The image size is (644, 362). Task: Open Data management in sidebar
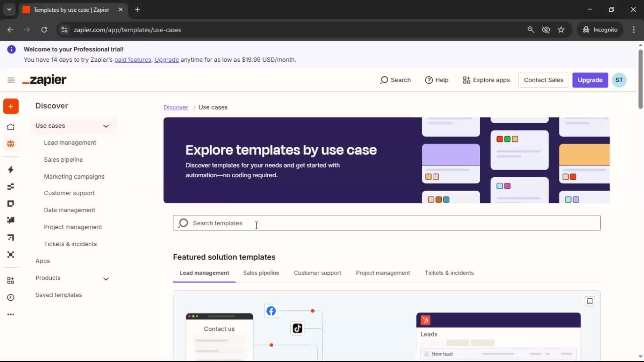[x=69, y=210]
